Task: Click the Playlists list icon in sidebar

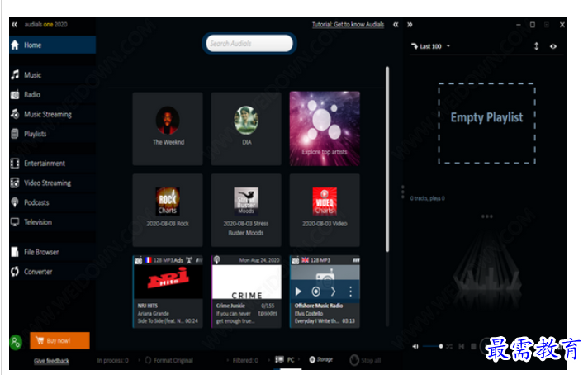Action: click(15, 134)
